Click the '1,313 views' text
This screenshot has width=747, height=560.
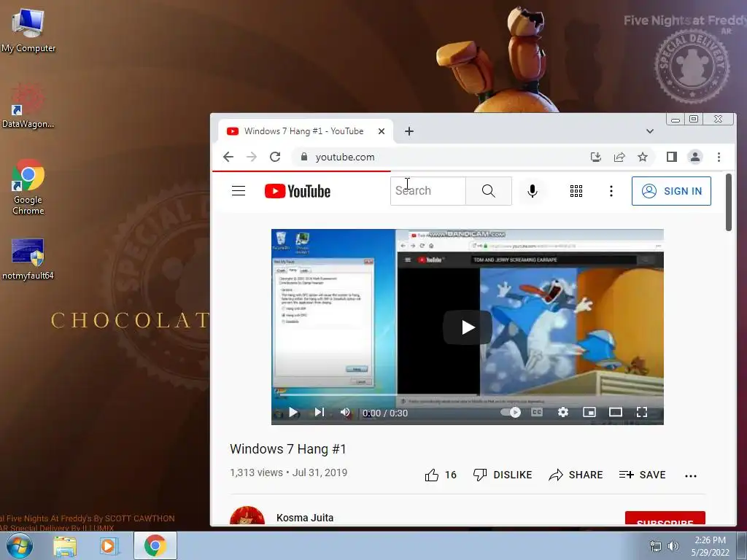click(256, 472)
